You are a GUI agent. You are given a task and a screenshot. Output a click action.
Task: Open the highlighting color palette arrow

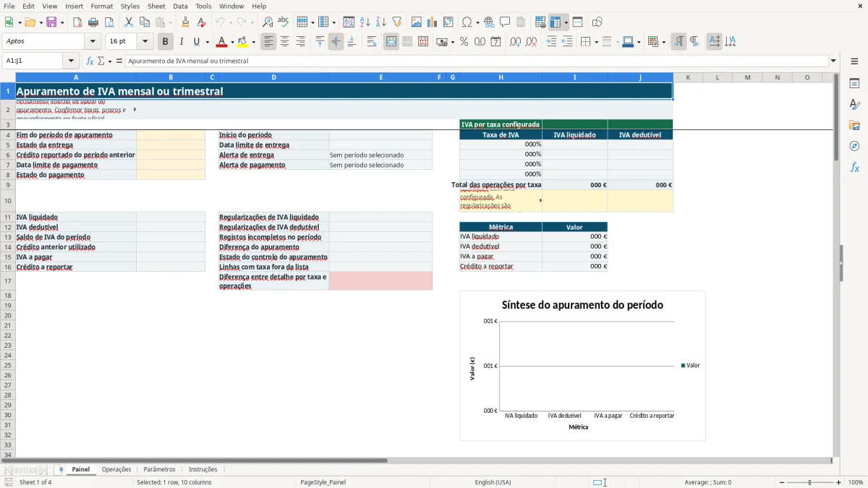click(253, 42)
